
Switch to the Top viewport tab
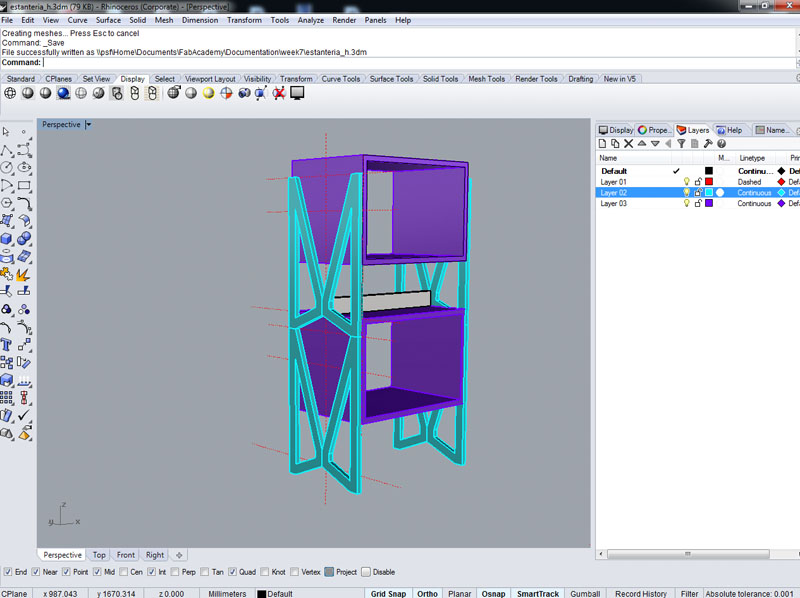click(x=99, y=555)
